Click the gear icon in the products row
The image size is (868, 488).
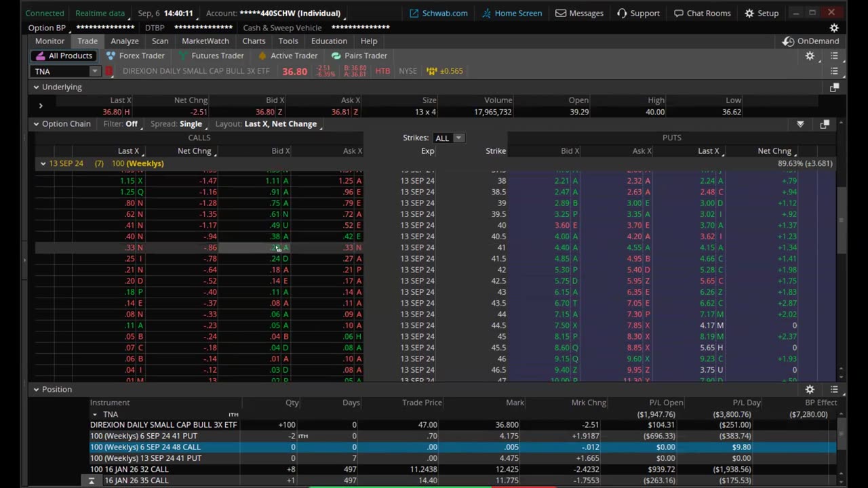tap(810, 56)
